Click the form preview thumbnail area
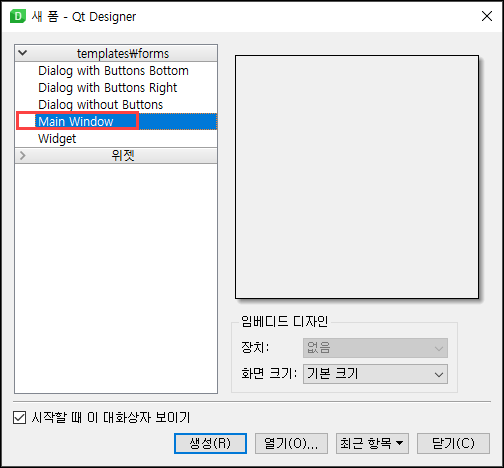The height and width of the screenshot is (468, 504). 357,177
